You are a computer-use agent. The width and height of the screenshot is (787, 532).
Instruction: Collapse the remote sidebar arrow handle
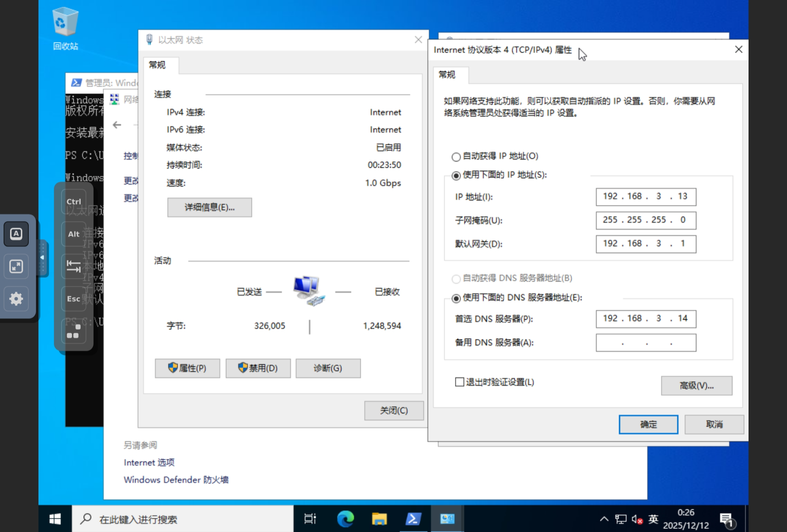42,258
